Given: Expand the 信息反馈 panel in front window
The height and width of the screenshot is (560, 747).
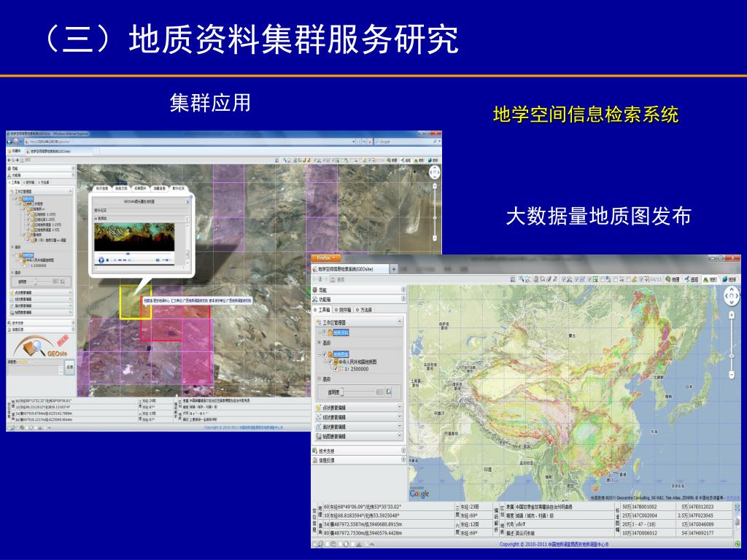Looking at the screenshot, I should pos(403,460).
